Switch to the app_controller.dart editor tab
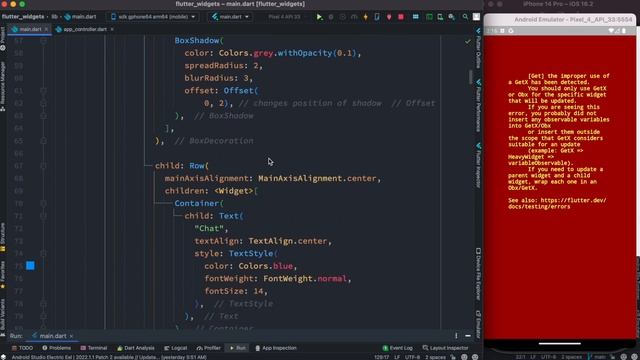Screen dimensions: 640x360 click(85, 29)
